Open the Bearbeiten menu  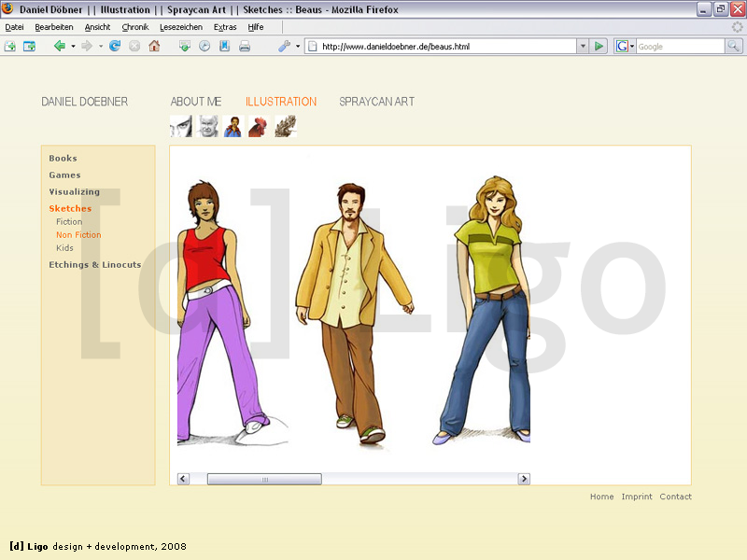(x=54, y=27)
